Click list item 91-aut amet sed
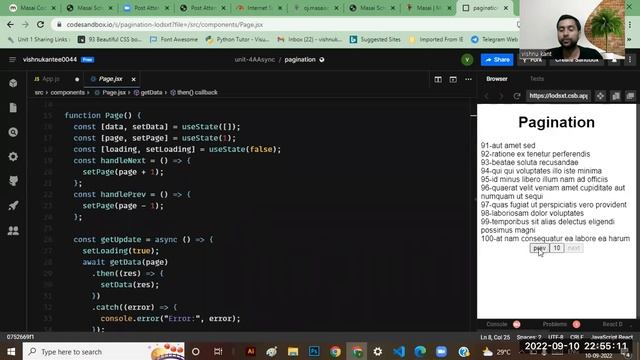The width and height of the screenshot is (640, 360). (508, 145)
